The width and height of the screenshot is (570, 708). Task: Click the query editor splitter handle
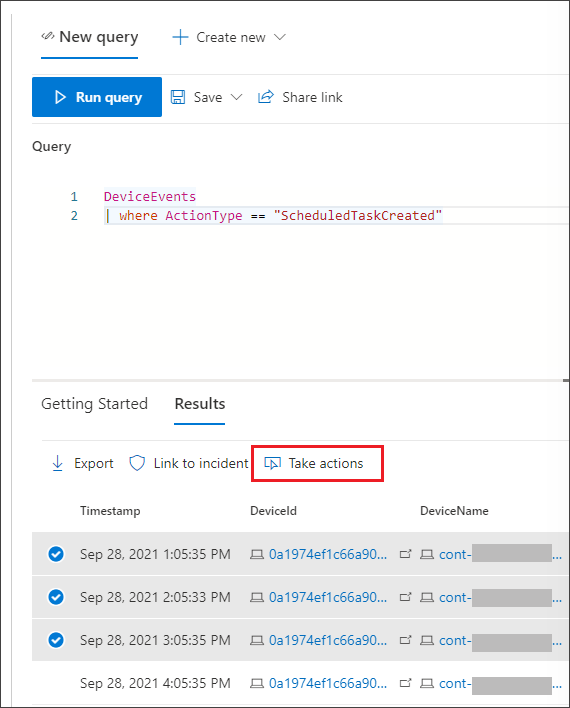[x=566, y=381]
